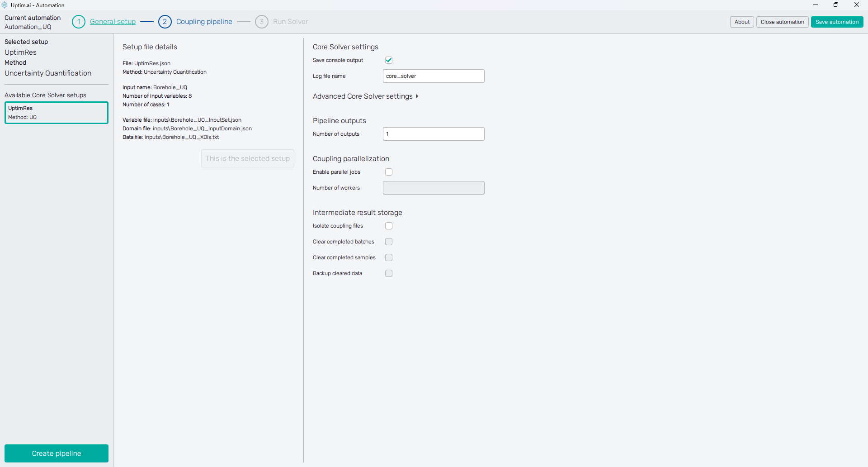Close the Uptim.ai window
This screenshot has height=467, width=868.
[857, 5]
